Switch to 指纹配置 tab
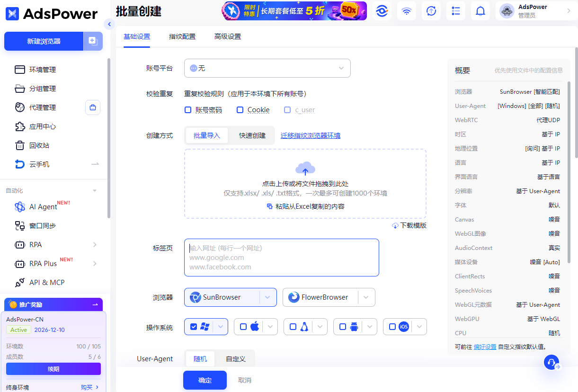Viewport: 578px width, 392px height. pos(182,36)
